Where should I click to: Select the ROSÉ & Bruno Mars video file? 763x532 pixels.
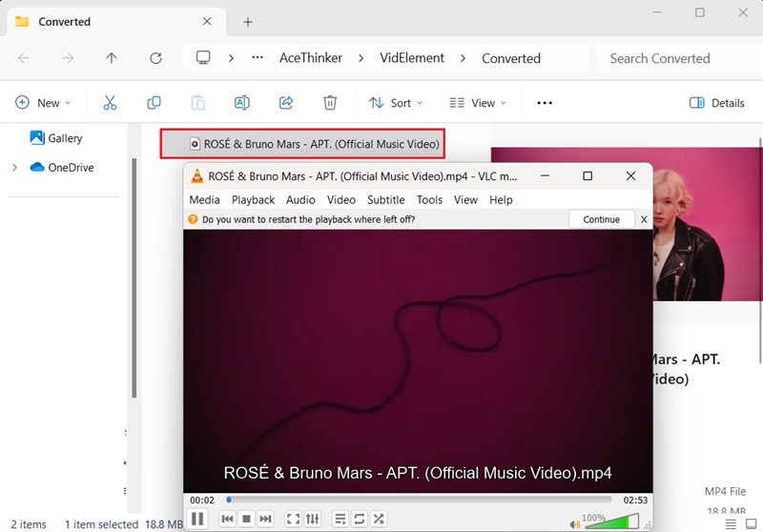[x=302, y=144]
